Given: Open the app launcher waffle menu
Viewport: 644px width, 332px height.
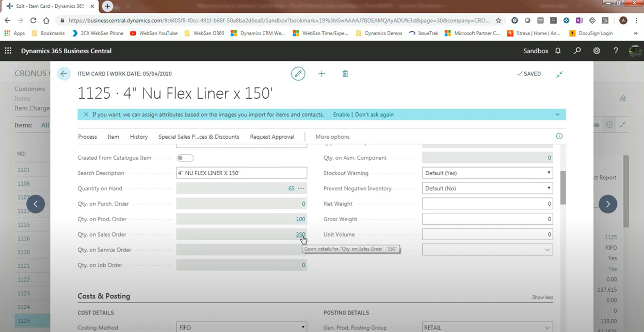Looking at the screenshot, I should (8, 51).
